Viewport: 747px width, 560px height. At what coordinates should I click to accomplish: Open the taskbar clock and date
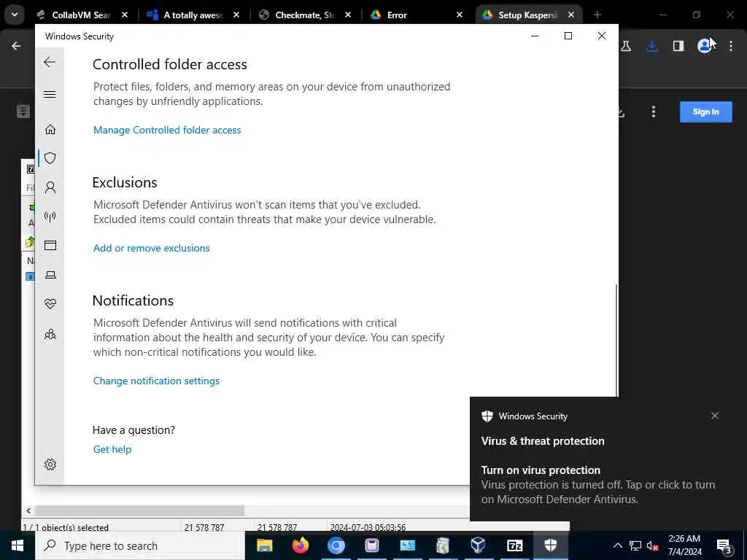click(x=684, y=545)
